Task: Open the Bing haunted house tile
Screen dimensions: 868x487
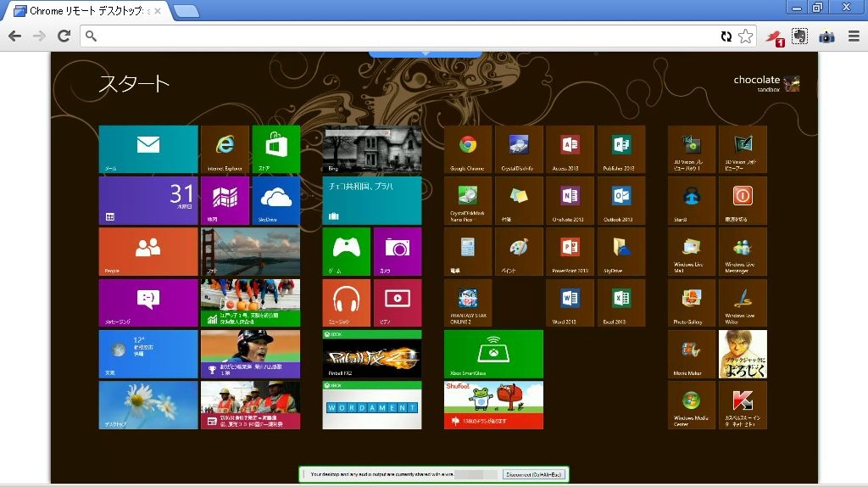Action: pyautogui.click(x=372, y=149)
